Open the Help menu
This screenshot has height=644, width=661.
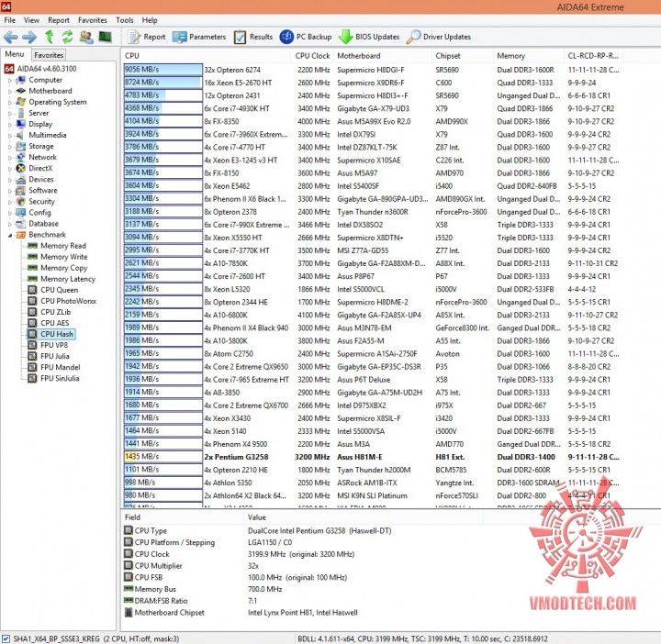click(x=150, y=20)
